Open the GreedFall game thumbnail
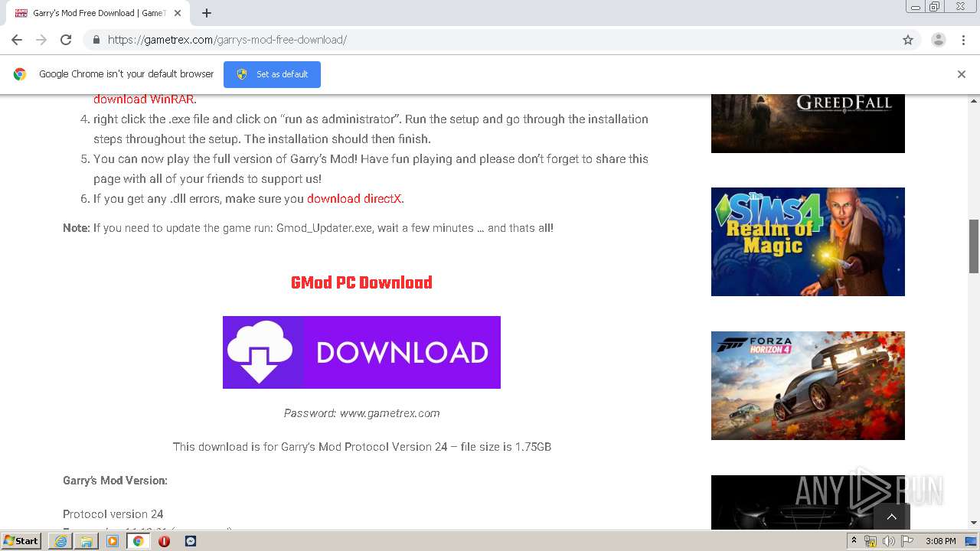 [808, 123]
